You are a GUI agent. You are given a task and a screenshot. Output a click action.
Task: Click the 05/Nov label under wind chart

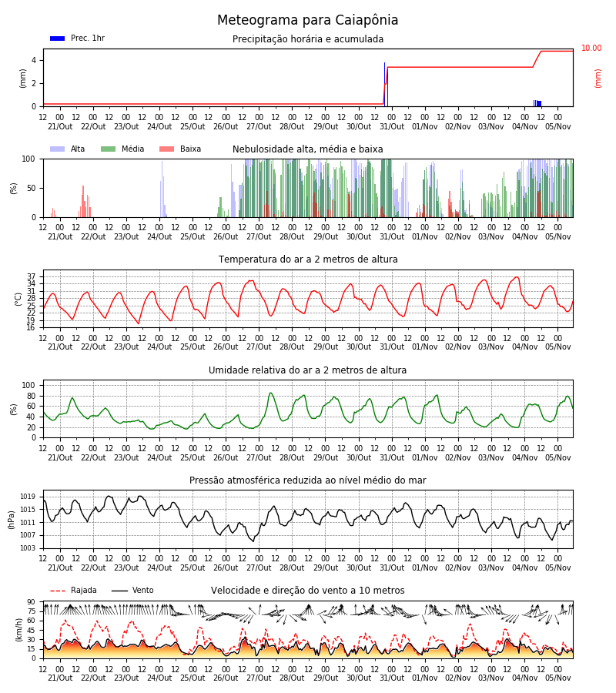[557, 678]
